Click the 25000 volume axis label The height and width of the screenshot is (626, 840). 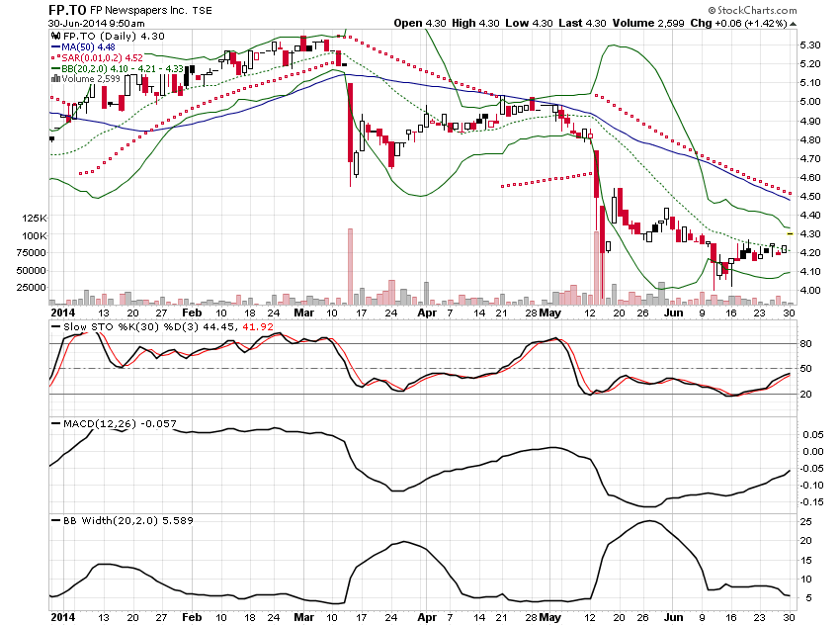click(x=32, y=288)
